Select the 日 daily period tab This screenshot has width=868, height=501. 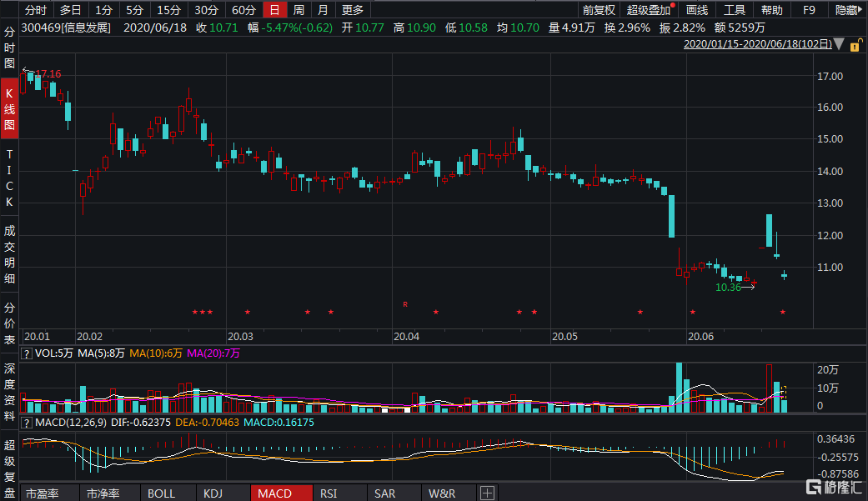tap(274, 10)
